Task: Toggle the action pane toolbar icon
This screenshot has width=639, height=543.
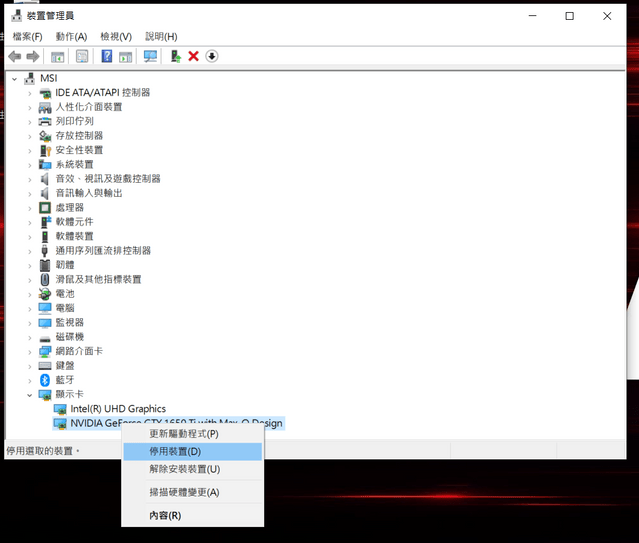Action: (x=126, y=57)
